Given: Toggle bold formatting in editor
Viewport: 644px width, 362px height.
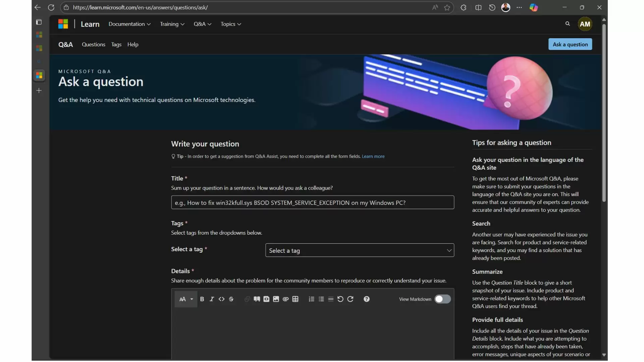Looking at the screenshot, I should pyautogui.click(x=202, y=299).
